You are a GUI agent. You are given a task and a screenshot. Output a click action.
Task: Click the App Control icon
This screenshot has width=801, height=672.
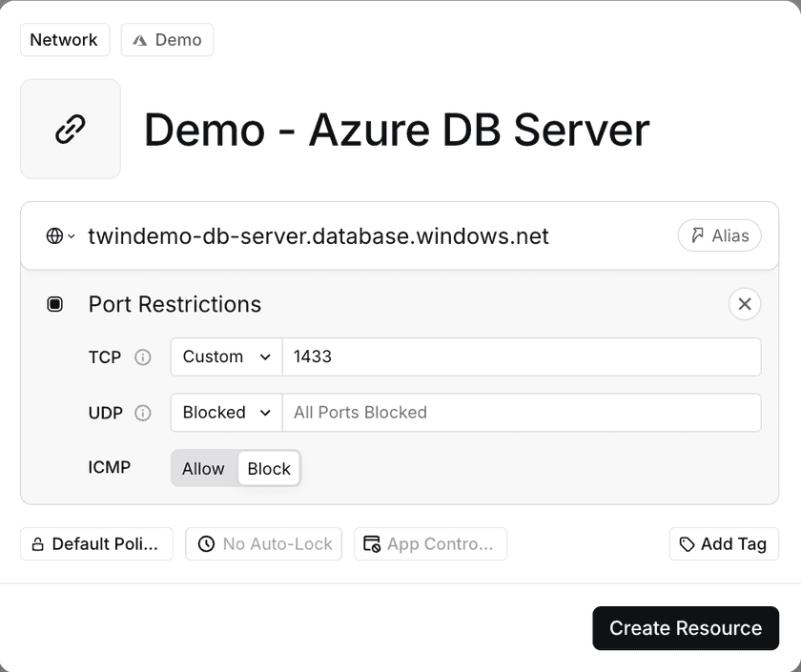372,543
